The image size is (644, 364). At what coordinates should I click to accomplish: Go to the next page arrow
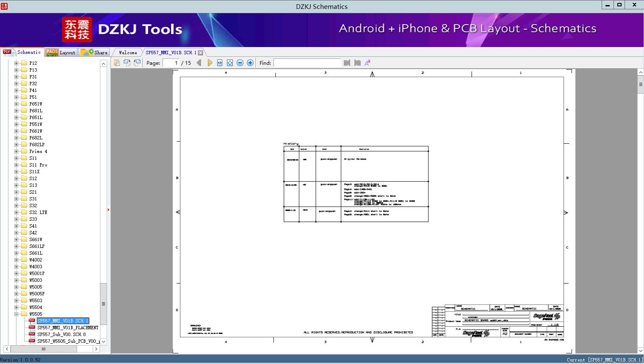click(210, 63)
